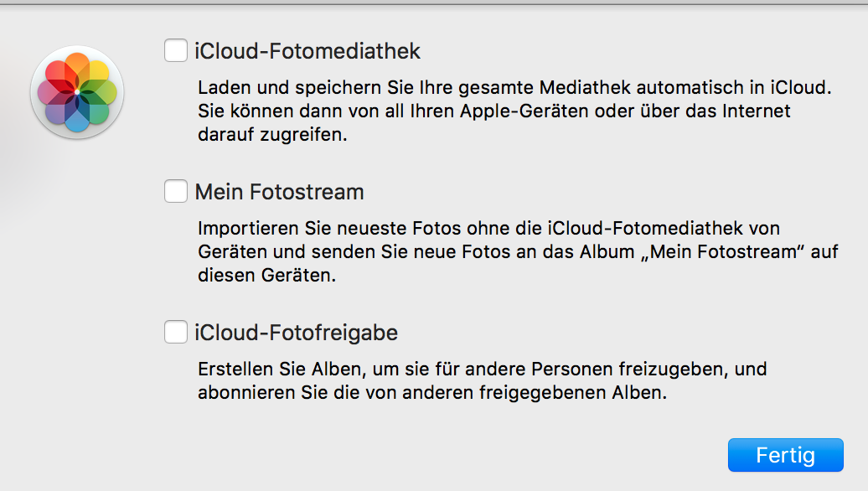The width and height of the screenshot is (868, 491).
Task: Click the Mein Fotostream heading label
Action: (279, 193)
